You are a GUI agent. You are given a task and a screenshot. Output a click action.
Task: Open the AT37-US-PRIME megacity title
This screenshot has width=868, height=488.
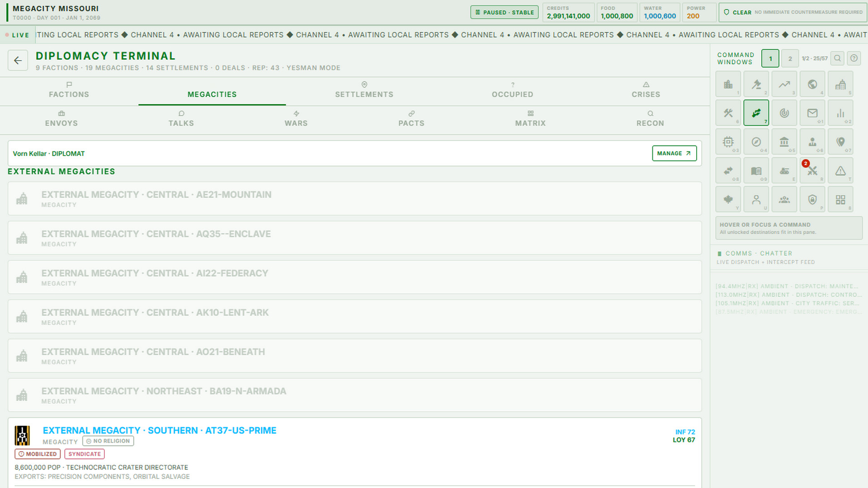160,431
